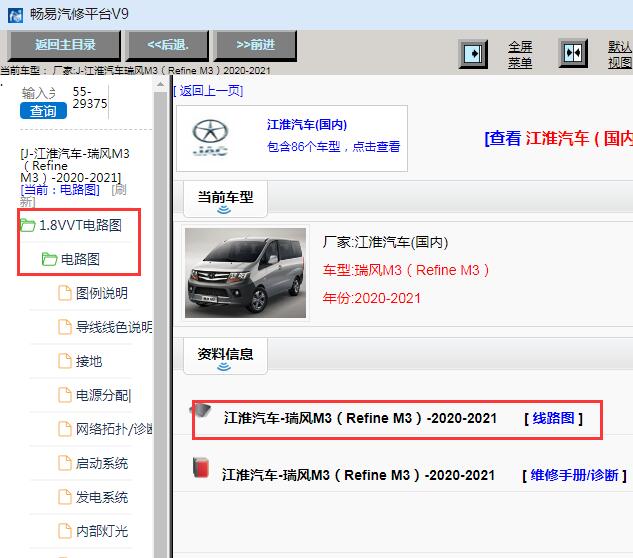The width and height of the screenshot is (633, 558).
Task: Open the 启动系统 tree item
Action: pyautogui.click(x=102, y=463)
